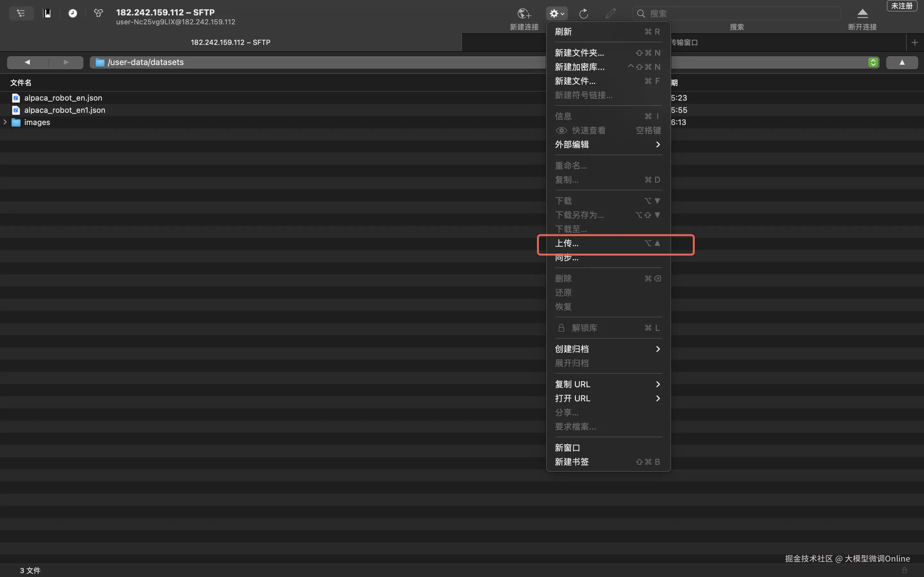Expand the images folder tree arrow
924x577 pixels.
point(5,122)
